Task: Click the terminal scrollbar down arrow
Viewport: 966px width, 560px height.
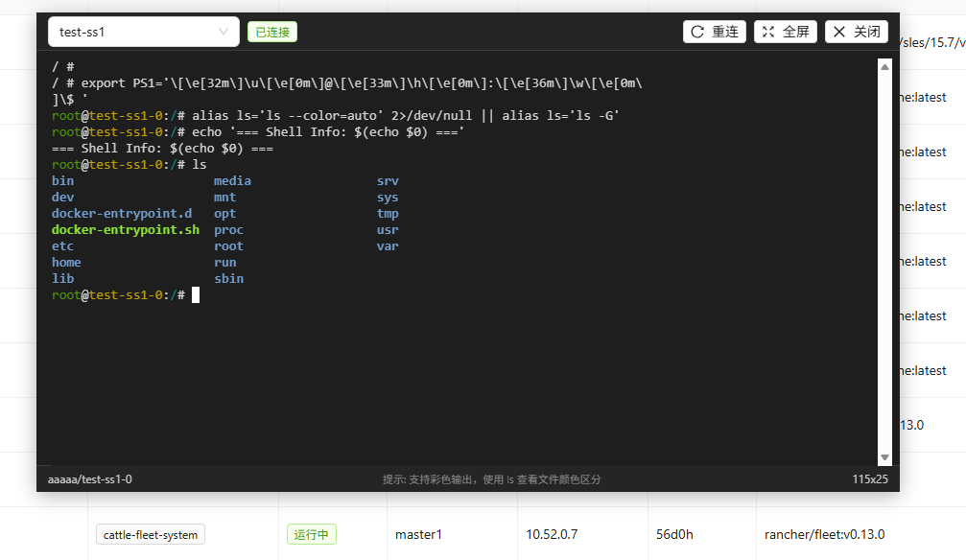Action: tap(884, 457)
